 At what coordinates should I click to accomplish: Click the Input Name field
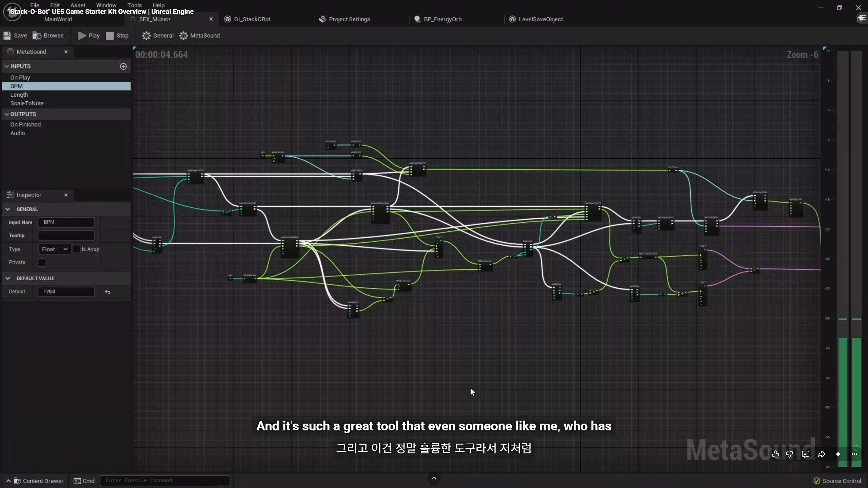(66, 222)
